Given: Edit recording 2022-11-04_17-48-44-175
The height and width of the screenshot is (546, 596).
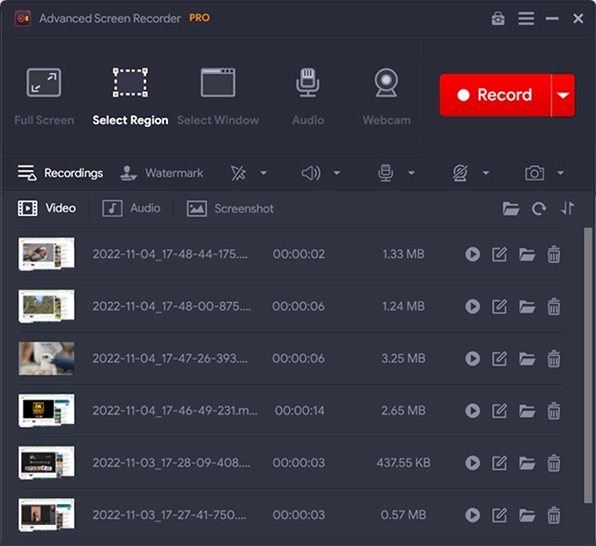Looking at the screenshot, I should [499, 254].
